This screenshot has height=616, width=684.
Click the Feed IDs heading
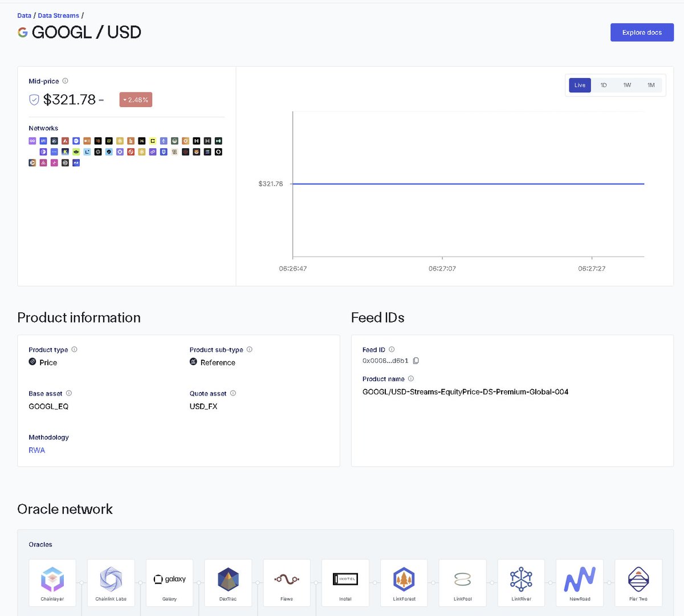pos(378,317)
